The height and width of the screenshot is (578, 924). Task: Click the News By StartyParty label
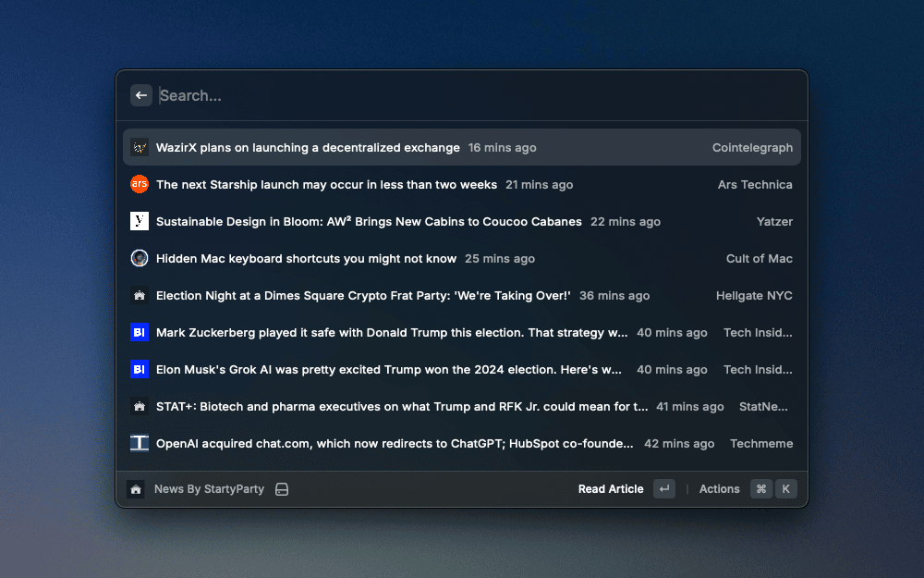(209, 489)
